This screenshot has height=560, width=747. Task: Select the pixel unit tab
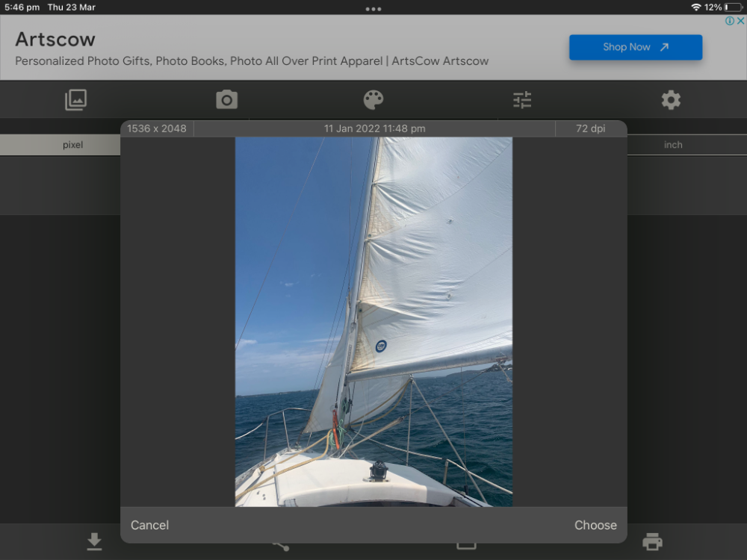72,145
